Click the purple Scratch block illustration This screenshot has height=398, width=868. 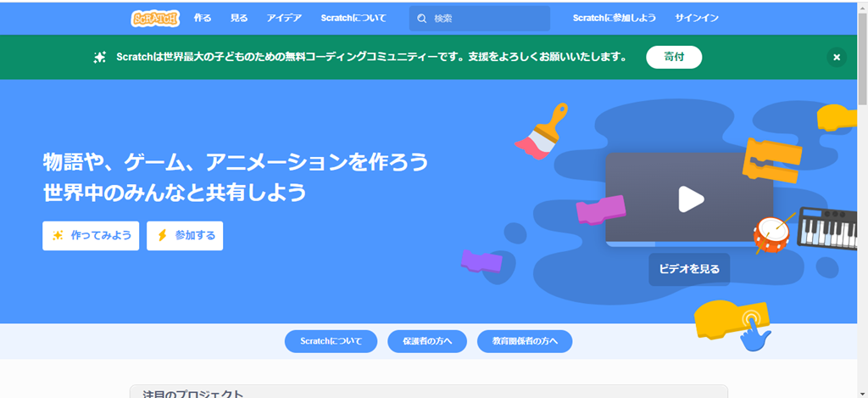pos(481,261)
